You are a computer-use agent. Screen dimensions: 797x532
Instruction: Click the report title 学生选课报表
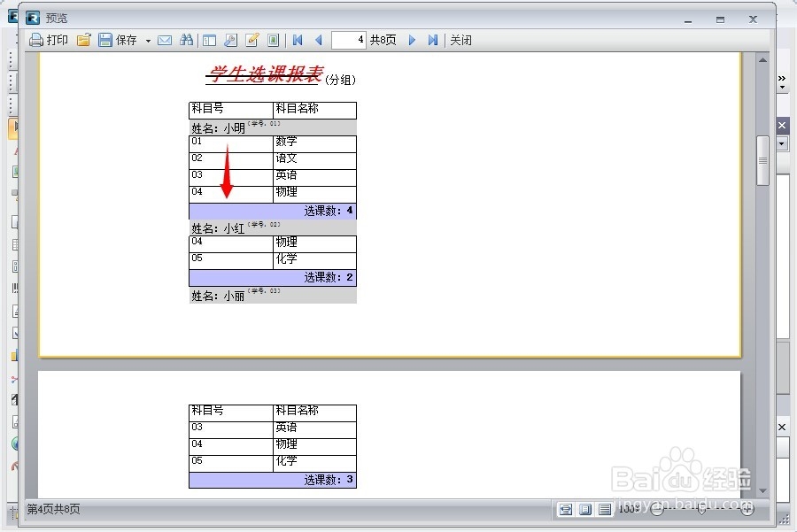coord(266,74)
